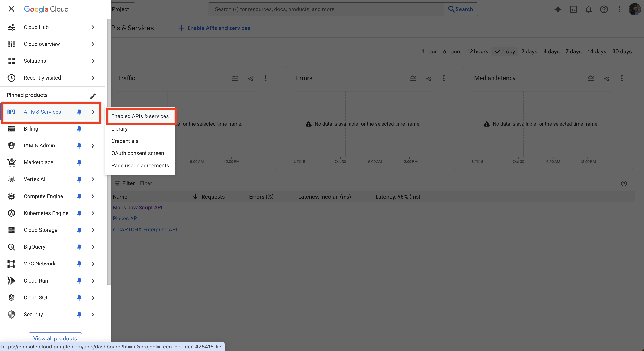Viewport: 644px width, 351px height.
Task: Close the navigation menu with X icon
Action: pyautogui.click(x=11, y=9)
